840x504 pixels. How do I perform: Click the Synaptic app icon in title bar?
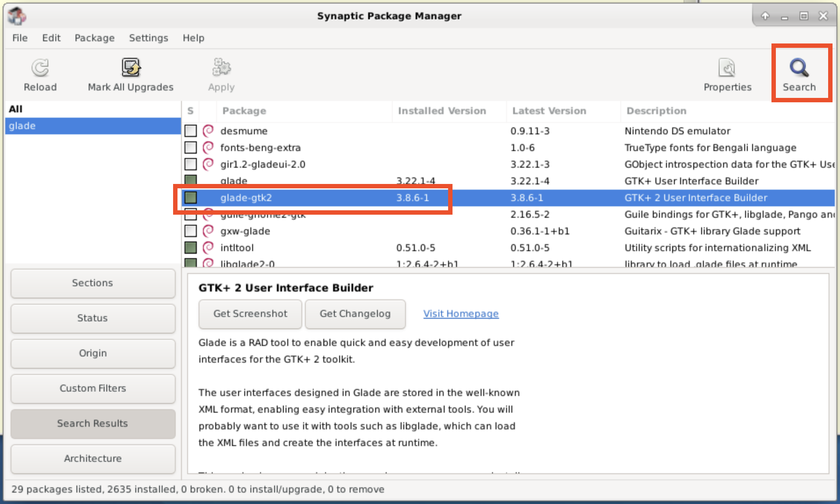tap(18, 16)
